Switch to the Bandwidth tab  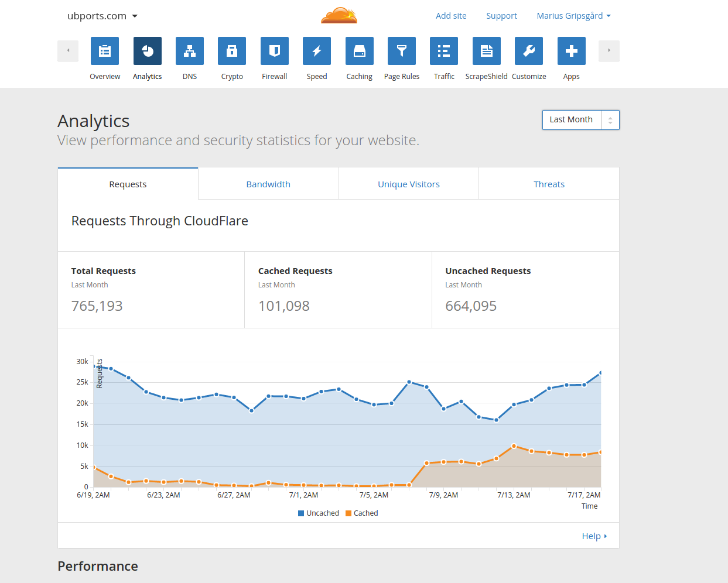click(x=268, y=184)
